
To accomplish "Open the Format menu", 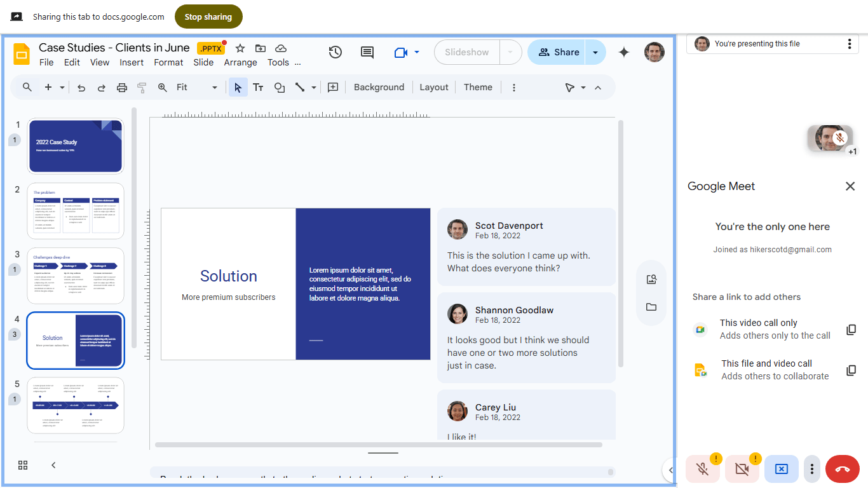I will tap(168, 62).
